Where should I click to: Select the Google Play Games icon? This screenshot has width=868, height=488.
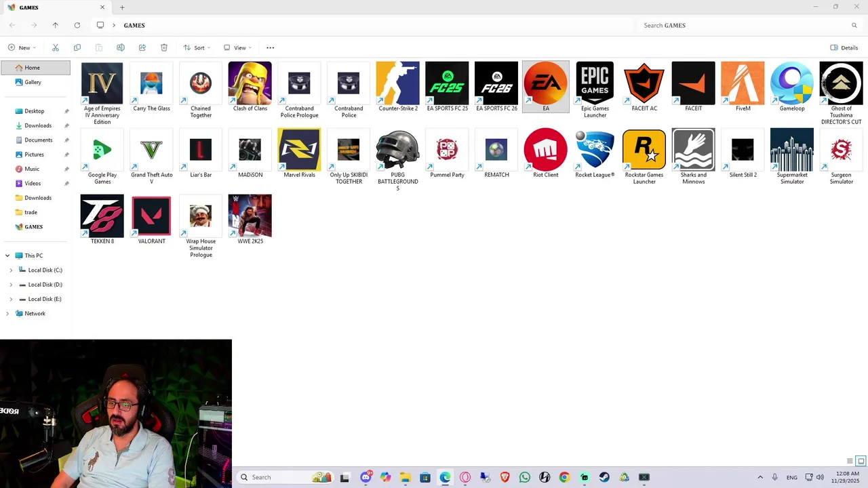tap(102, 150)
